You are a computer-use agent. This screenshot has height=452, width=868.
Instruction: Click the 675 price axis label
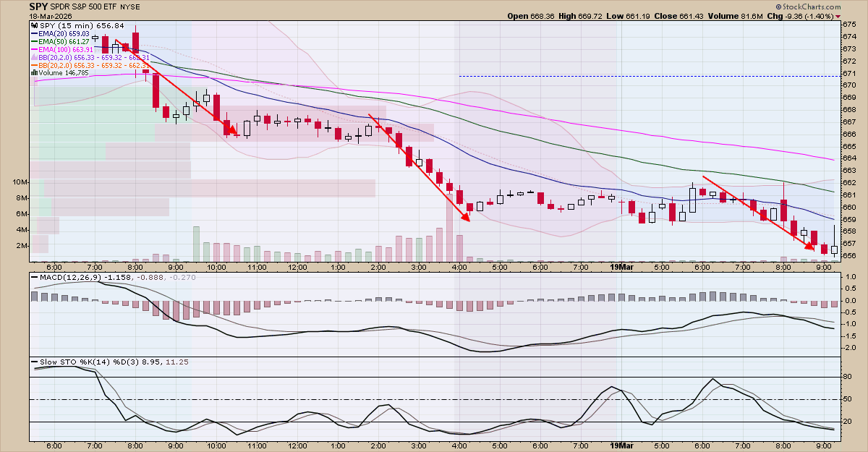849,25
